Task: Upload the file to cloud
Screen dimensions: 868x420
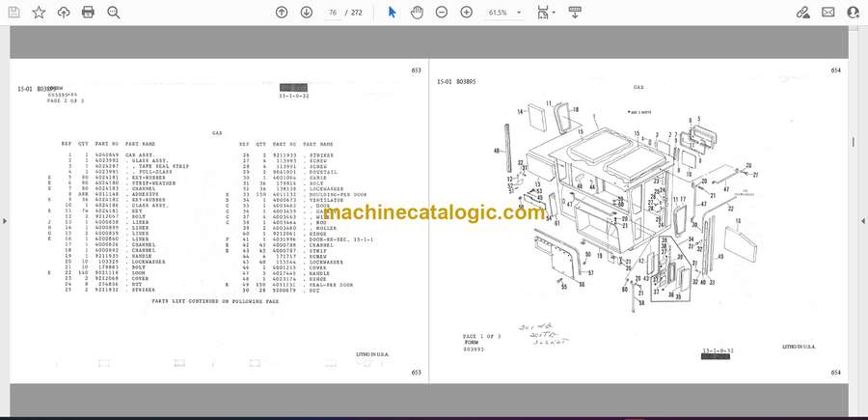Action: click(x=64, y=13)
